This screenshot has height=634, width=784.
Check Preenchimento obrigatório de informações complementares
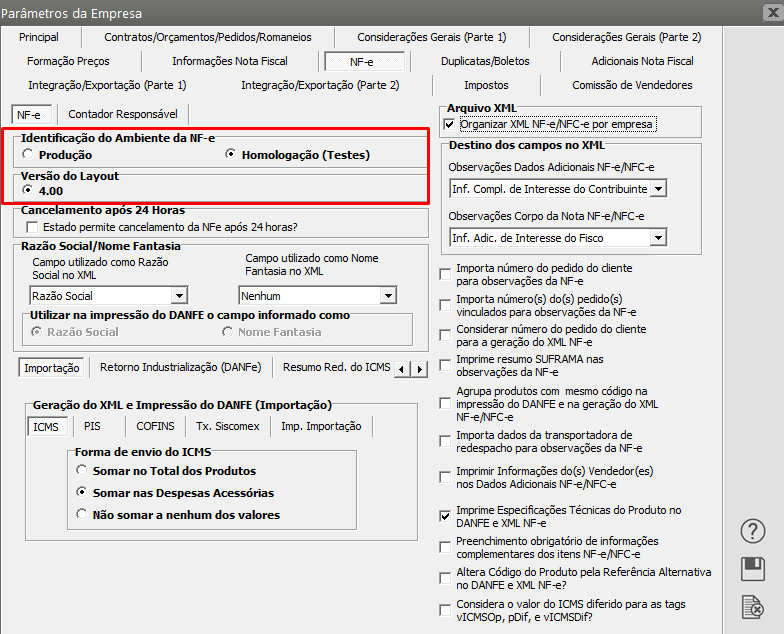445,548
